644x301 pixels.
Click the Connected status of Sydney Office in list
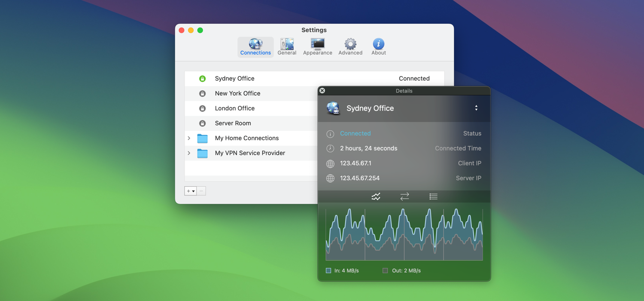[x=414, y=78]
